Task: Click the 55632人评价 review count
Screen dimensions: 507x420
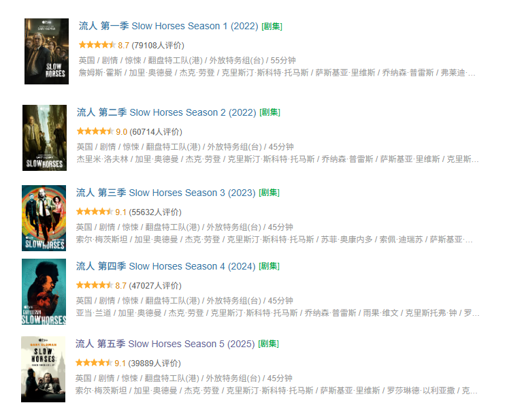Action: click(155, 212)
